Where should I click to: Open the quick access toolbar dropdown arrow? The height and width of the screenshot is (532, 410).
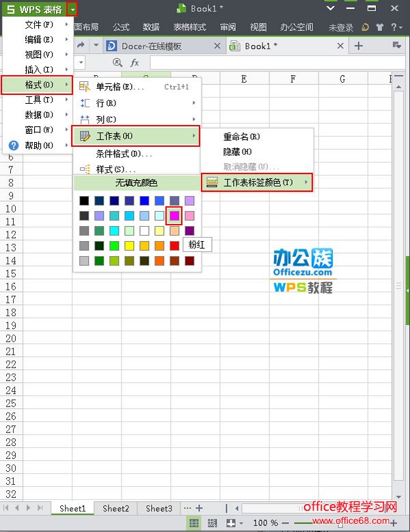point(96,45)
